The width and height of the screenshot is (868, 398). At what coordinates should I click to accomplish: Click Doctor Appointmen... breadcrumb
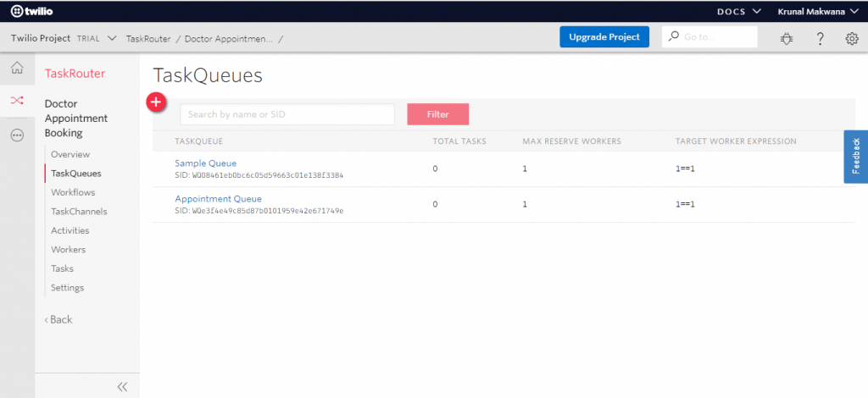click(229, 39)
